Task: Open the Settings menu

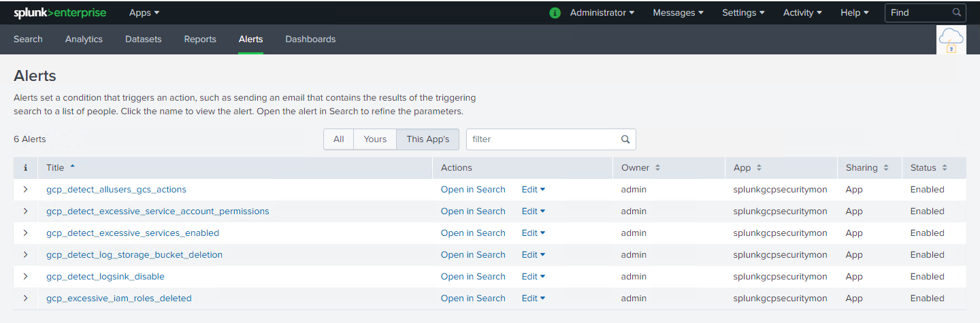Action: coord(743,13)
